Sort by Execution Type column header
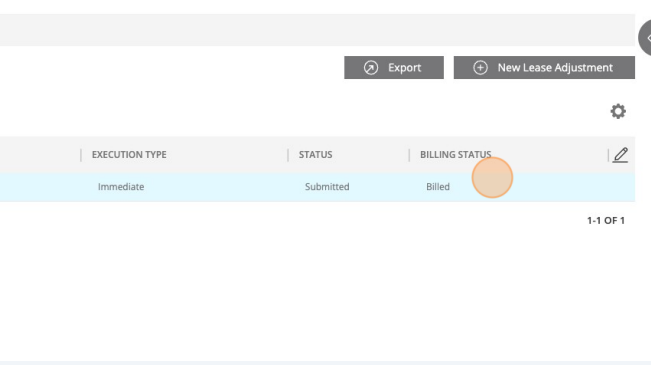The height and width of the screenshot is (365, 651). [129, 154]
